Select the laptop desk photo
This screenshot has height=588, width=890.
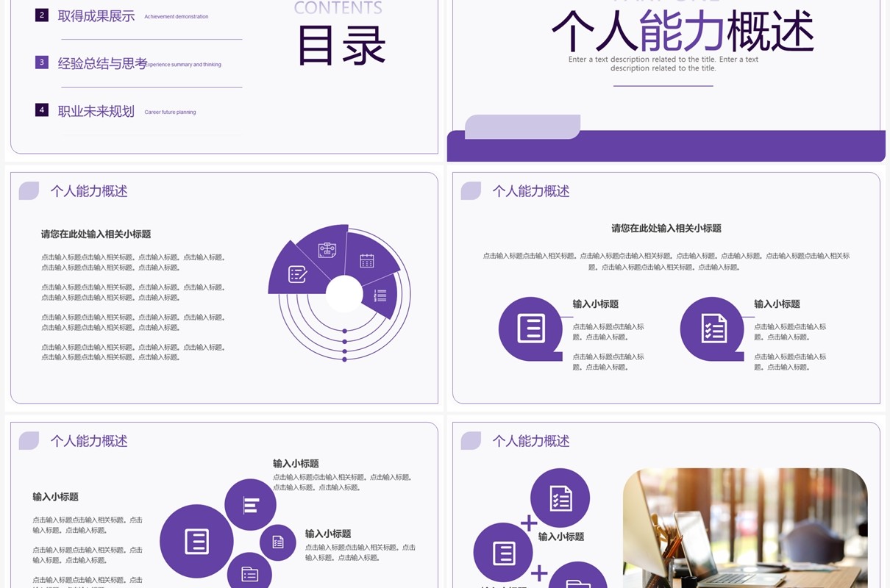[x=745, y=528]
